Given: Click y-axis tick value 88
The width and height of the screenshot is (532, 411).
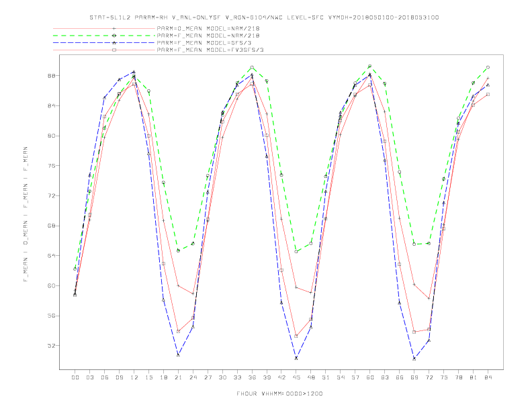Looking at the screenshot, I should coord(51,76).
